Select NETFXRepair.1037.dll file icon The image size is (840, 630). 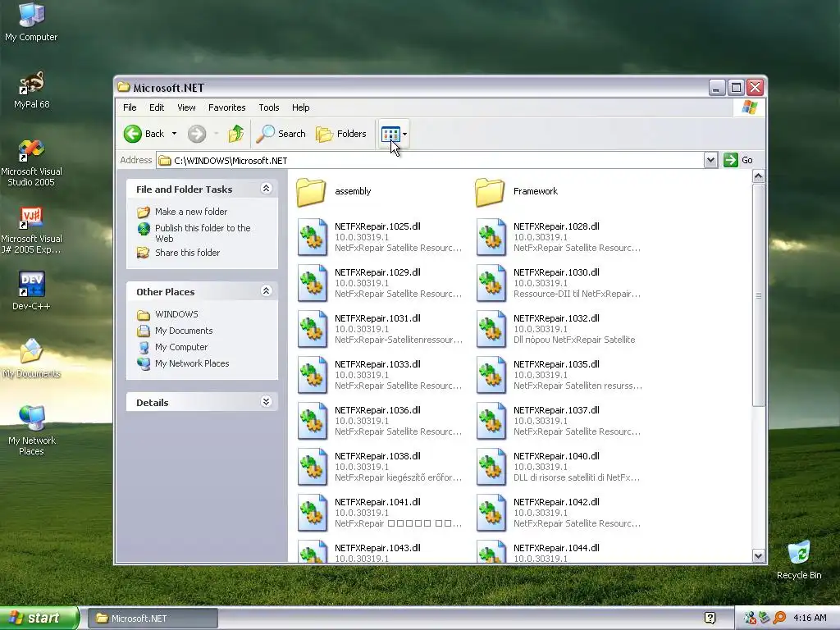tap(491, 421)
